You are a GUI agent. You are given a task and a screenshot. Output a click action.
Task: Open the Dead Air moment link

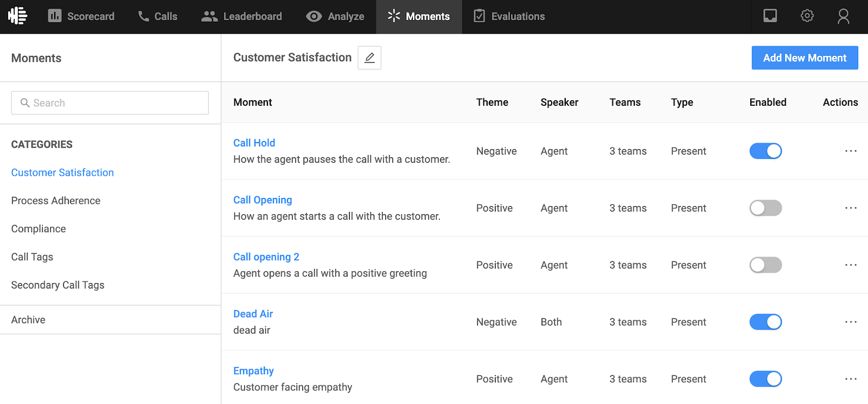[253, 314]
